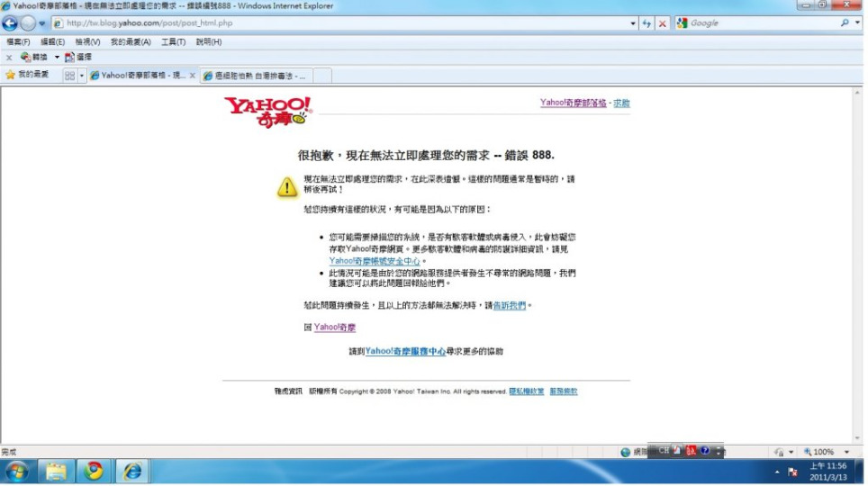
Task: Click the search magnifier icon in Google box
Action: [x=845, y=23]
